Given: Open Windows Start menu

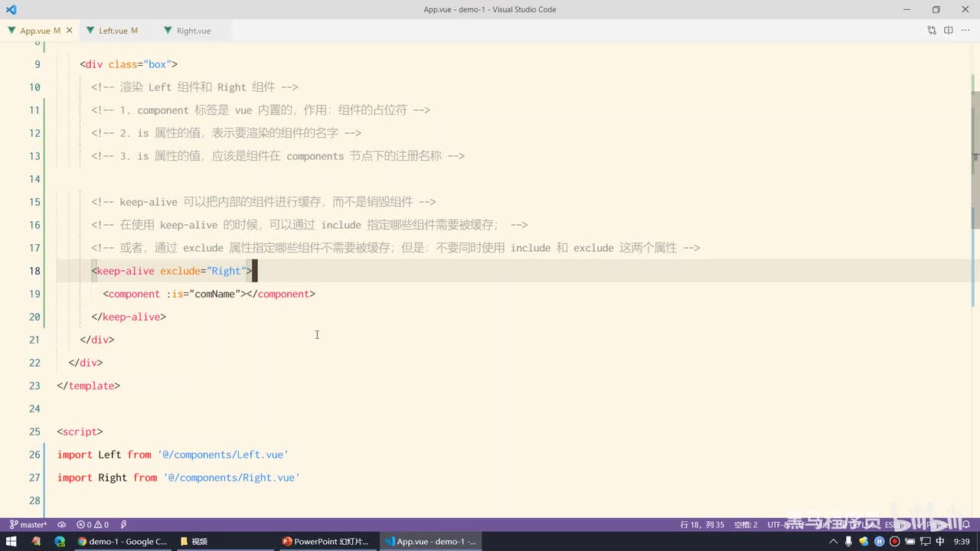Looking at the screenshot, I should click(11, 541).
